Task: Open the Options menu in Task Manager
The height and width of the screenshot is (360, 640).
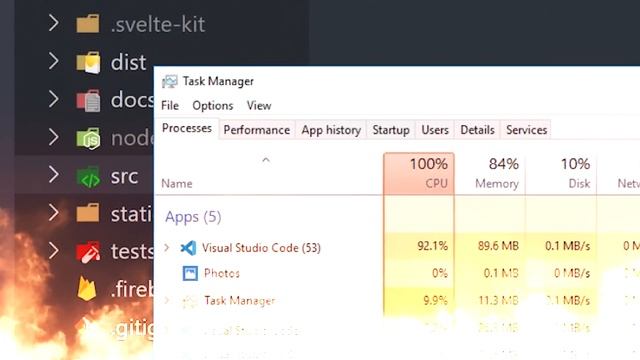Action: (x=213, y=106)
